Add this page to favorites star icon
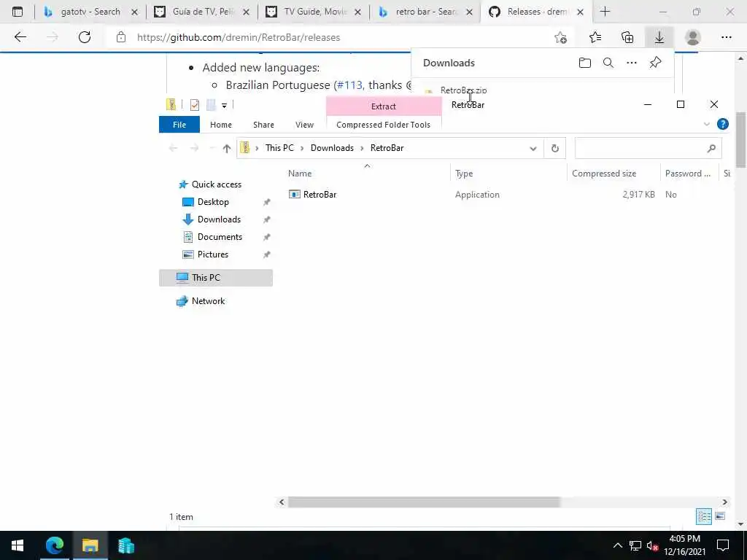The width and height of the screenshot is (747, 560). [x=561, y=37]
